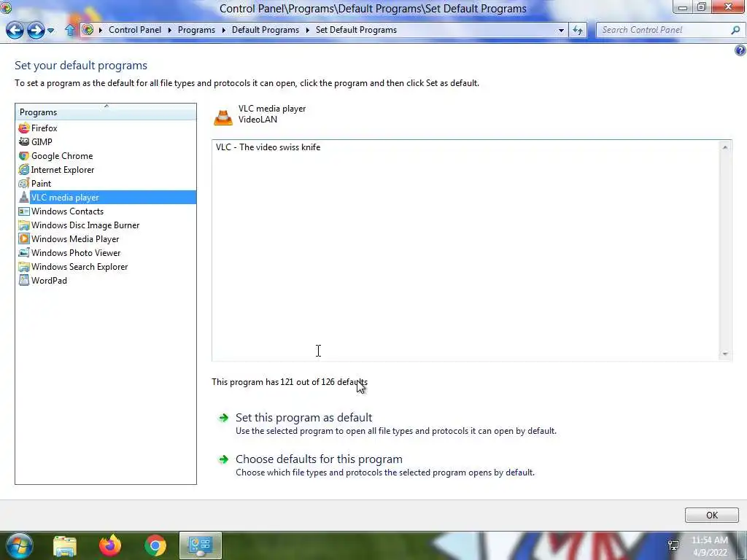Launch Firefox from the taskbar
This screenshot has width=747, height=560.
(x=110, y=545)
